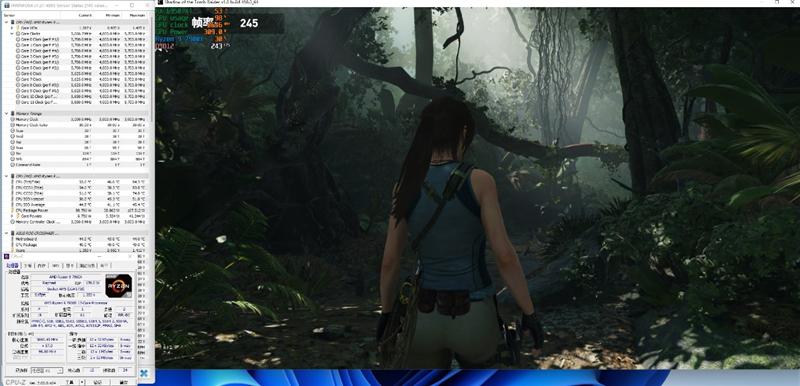
Task: Collapse the Core Clocks tree group
Action: (12, 34)
